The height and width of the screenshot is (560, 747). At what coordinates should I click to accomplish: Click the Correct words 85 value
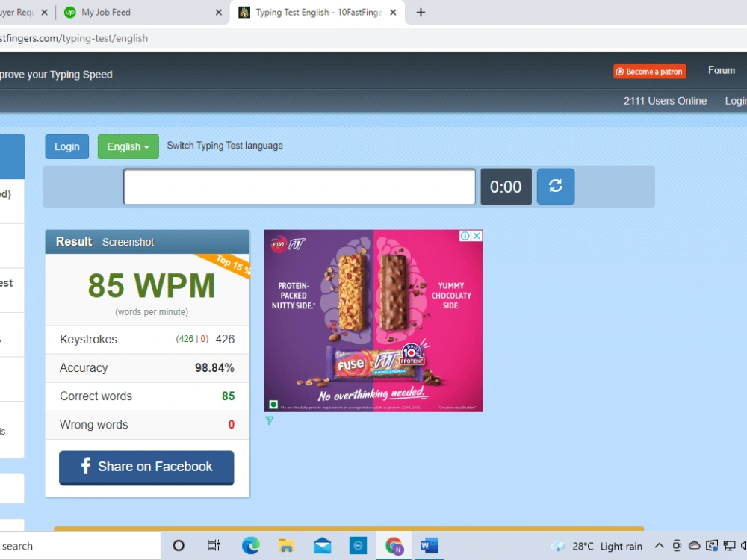pos(228,396)
